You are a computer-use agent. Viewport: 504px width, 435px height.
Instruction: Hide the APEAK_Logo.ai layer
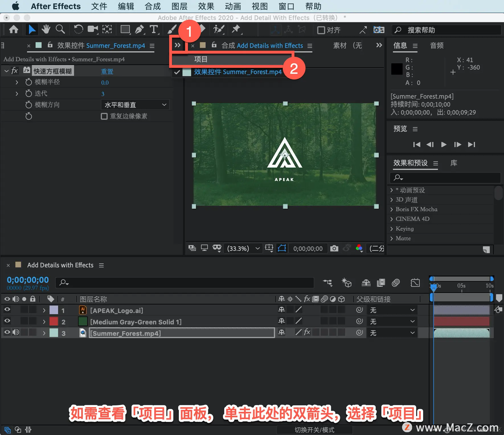click(x=7, y=310)
